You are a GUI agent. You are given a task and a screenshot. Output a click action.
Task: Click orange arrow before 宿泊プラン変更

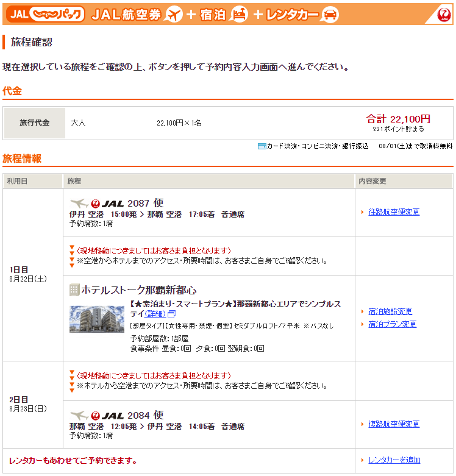pyautogui.click(x=362, y=324)
